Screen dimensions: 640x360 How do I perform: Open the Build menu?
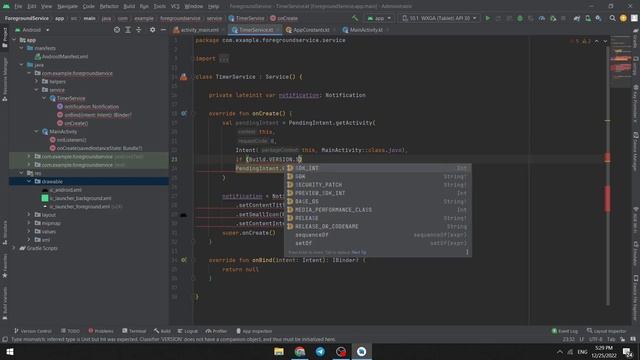pos(129,6)
